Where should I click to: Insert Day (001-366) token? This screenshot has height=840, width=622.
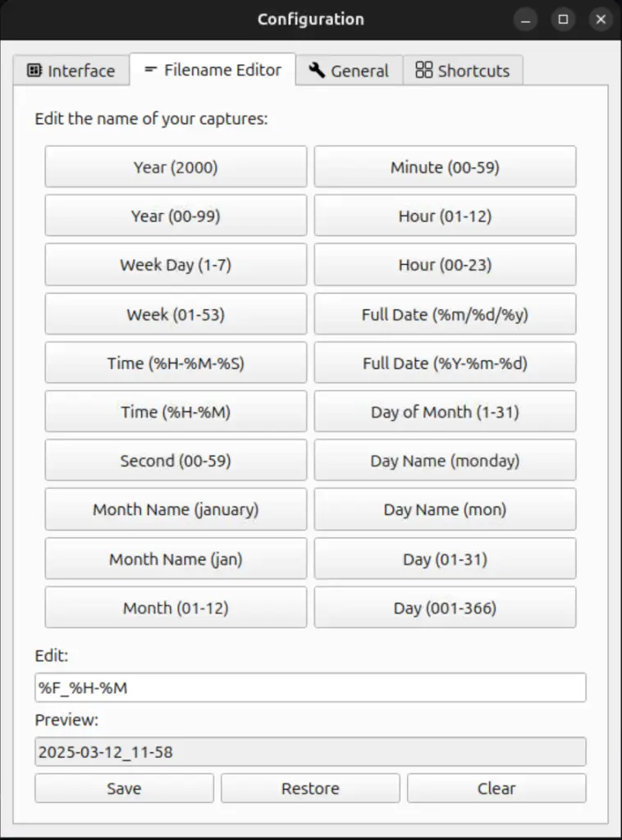point(445,608)
